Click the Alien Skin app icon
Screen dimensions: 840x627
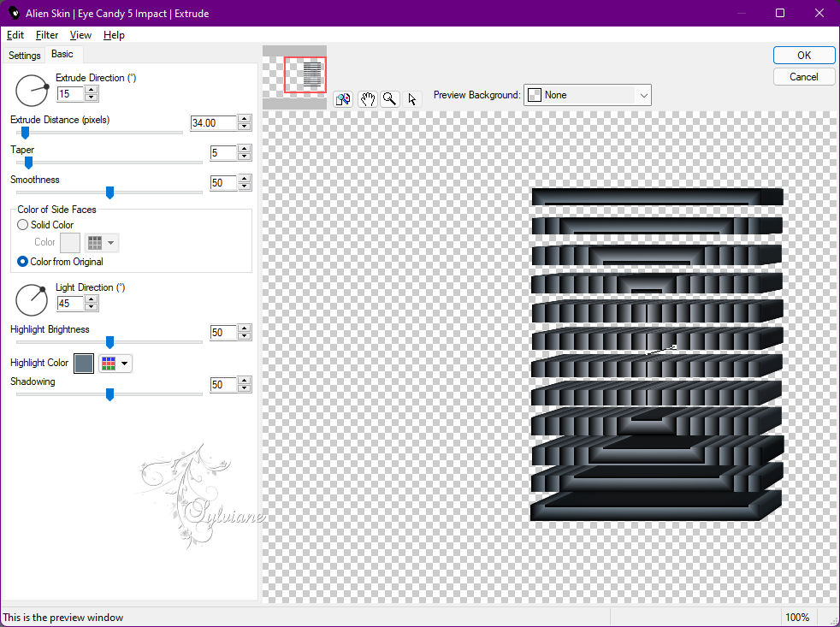14,13
